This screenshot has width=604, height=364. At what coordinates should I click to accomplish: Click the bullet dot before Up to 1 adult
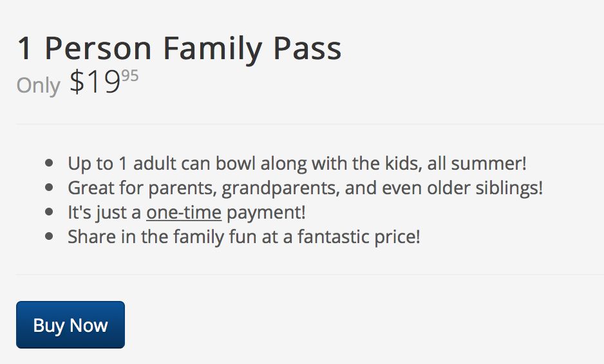[50, 163]
